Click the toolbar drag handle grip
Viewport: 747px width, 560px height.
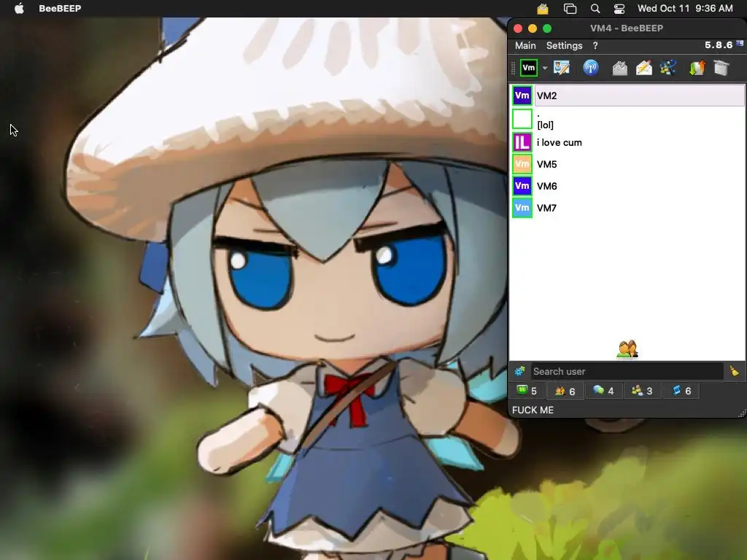click(513, 68)
